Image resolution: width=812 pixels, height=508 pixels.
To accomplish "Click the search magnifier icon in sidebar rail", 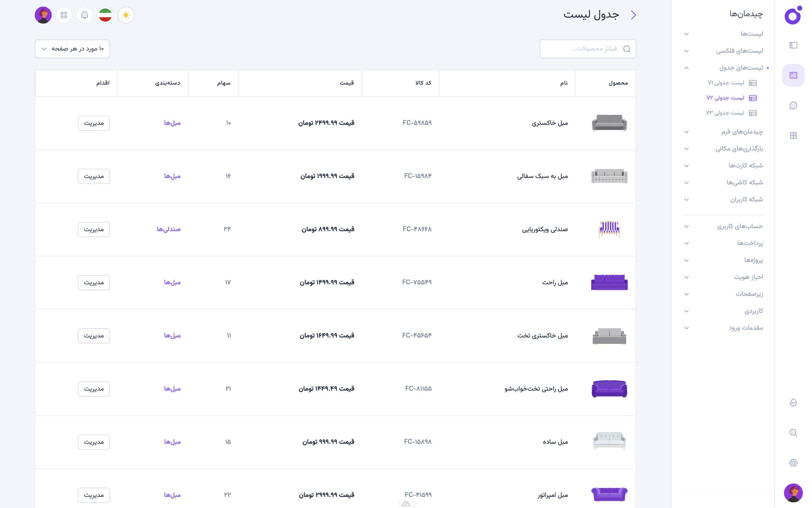I will 793,432.
